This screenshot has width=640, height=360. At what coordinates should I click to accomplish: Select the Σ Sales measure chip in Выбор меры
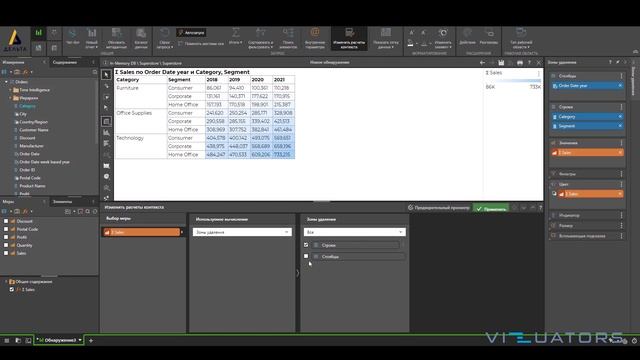[141, 232]
